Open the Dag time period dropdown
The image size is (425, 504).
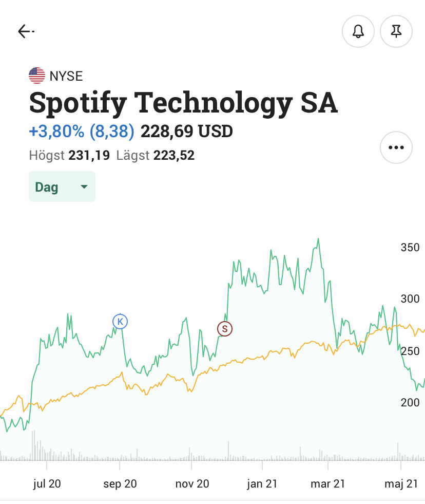(x=62, y=186)
